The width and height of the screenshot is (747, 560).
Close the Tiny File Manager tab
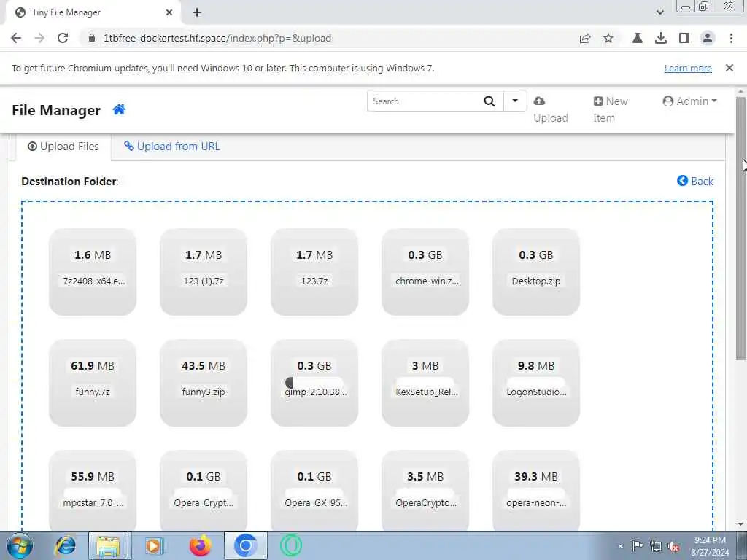[169, 12]
